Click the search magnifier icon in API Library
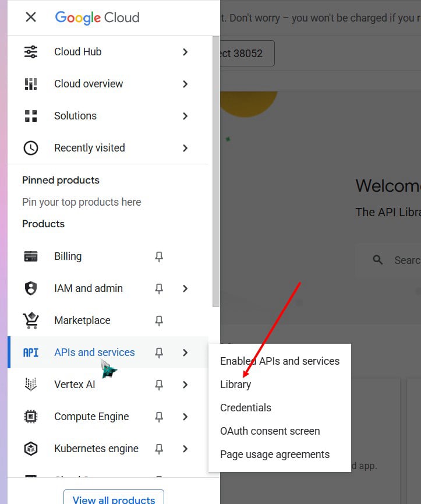Image resolution: width=421 pixels, height=504 pixels. (x=378, y=260)
